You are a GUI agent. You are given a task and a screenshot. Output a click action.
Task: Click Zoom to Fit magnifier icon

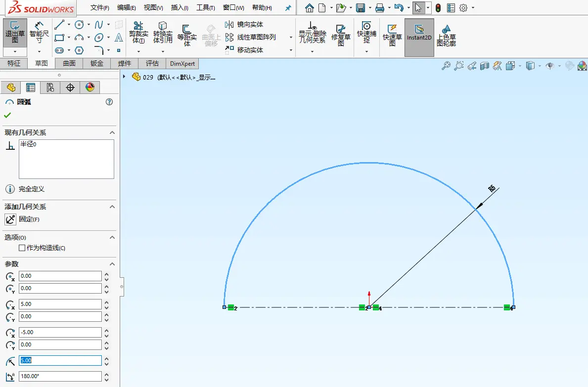coord(446,66)
